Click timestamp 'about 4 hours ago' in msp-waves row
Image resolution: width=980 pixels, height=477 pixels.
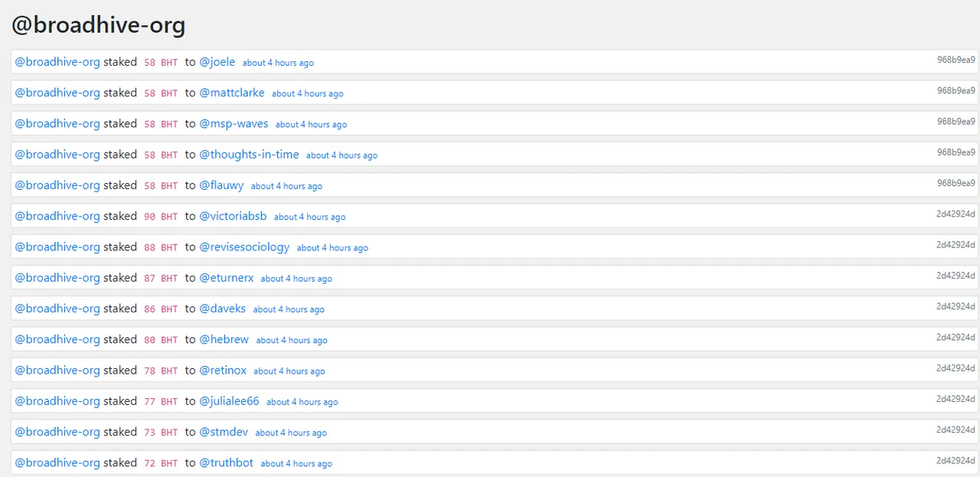312,124
